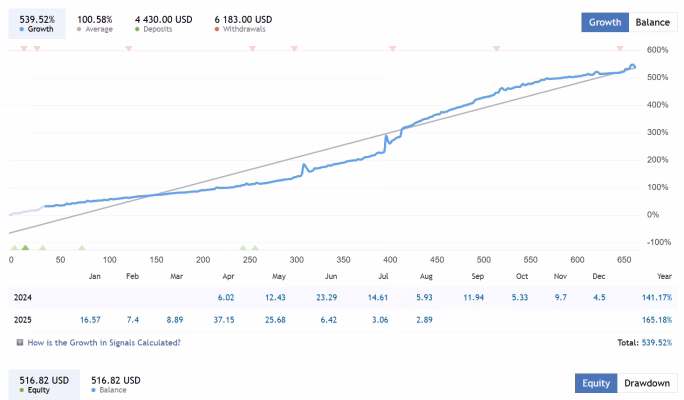The width and height of the screenshot is (684, 400).
Task: Toggle the 100.58% Average series legend
Action: coord(95,24)
